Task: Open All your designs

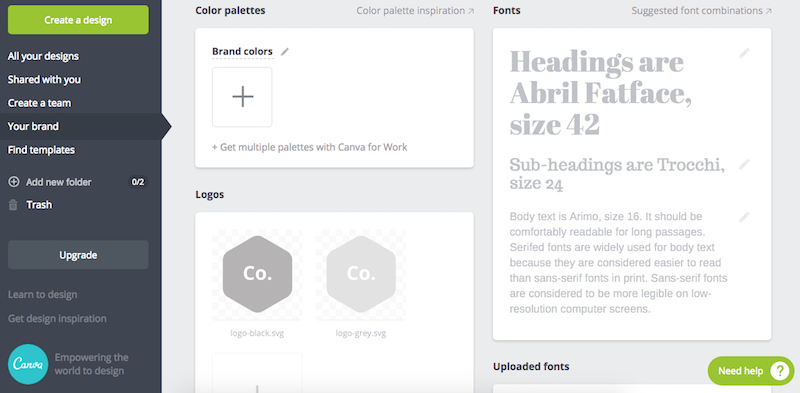Action: tap(43, 56)
